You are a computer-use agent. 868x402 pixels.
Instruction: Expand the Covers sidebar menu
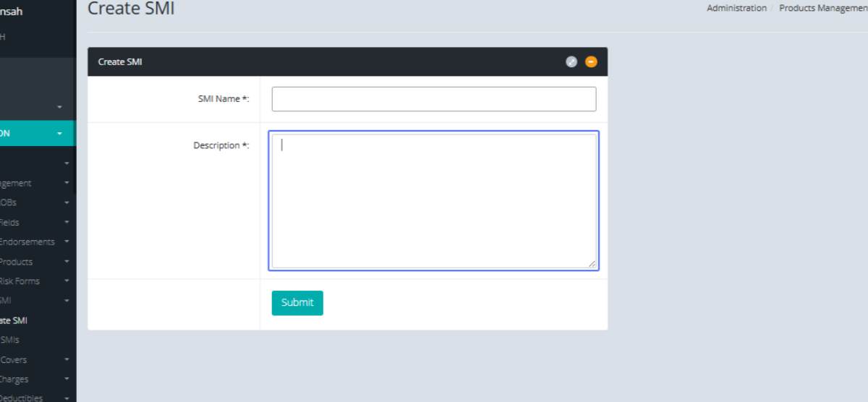(x=14, y=359)
